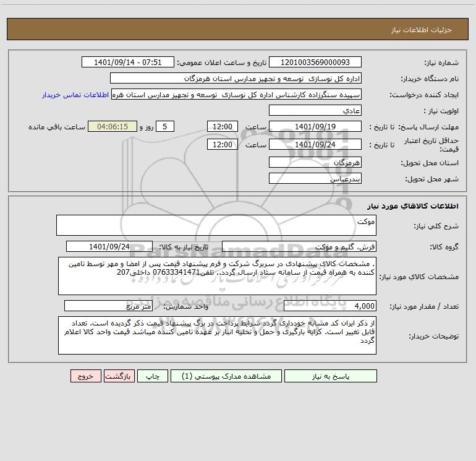The width and height of the screenshot is (476, 461).
Task: Click goods need date field 1401/09/24
Action: point(109,246)
